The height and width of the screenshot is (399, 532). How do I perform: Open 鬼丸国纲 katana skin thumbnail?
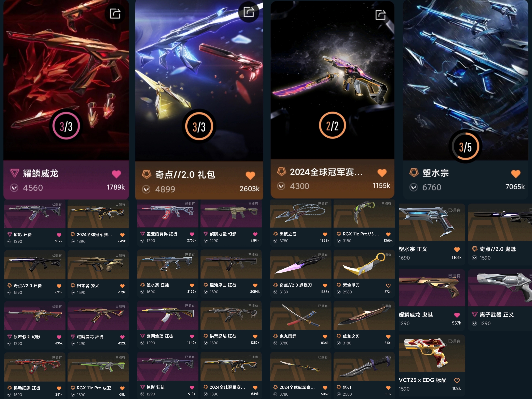click(x=301, y=315)
